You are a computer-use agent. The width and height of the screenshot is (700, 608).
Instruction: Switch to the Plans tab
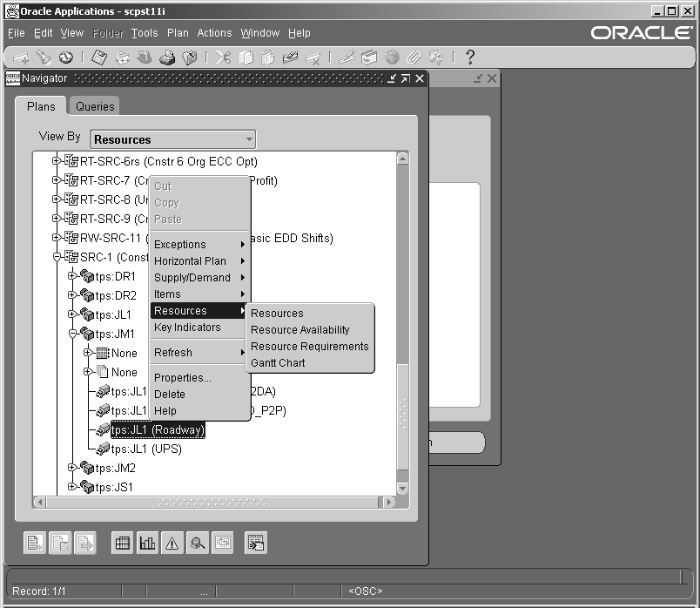(41, 106)
